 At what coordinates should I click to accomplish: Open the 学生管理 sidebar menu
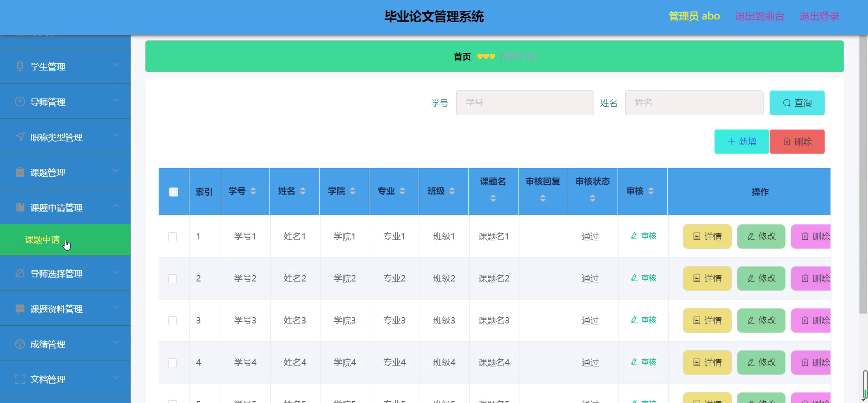[65, 66]
